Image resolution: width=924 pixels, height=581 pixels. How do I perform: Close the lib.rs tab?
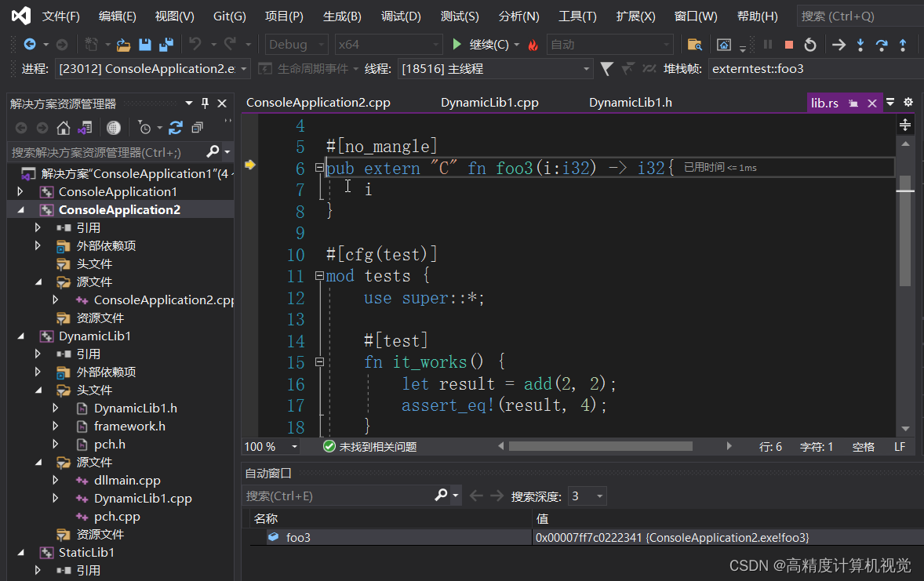click(x=872, y=103)
